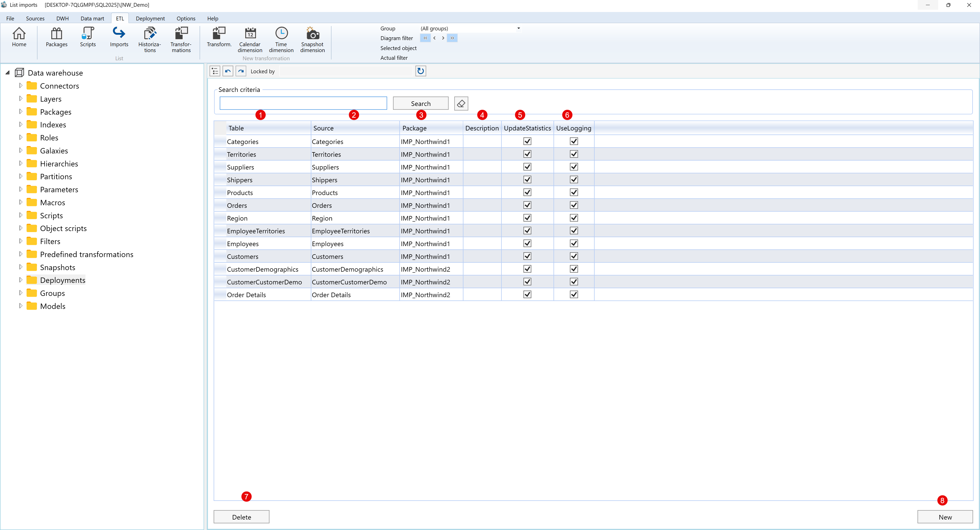Click the Historizations ribbon icon
Image resolution: width=980 pixels, height=530 pixels.
tap(150, 39)
